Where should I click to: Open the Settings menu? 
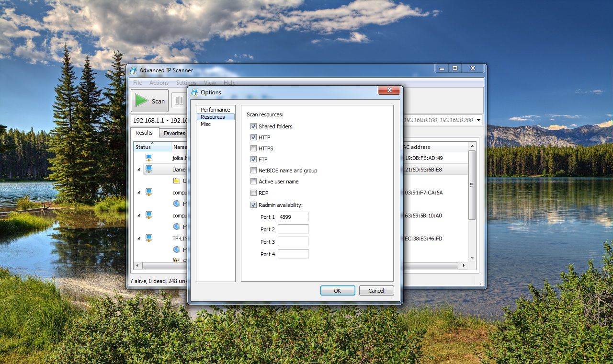tap(186, 83)
